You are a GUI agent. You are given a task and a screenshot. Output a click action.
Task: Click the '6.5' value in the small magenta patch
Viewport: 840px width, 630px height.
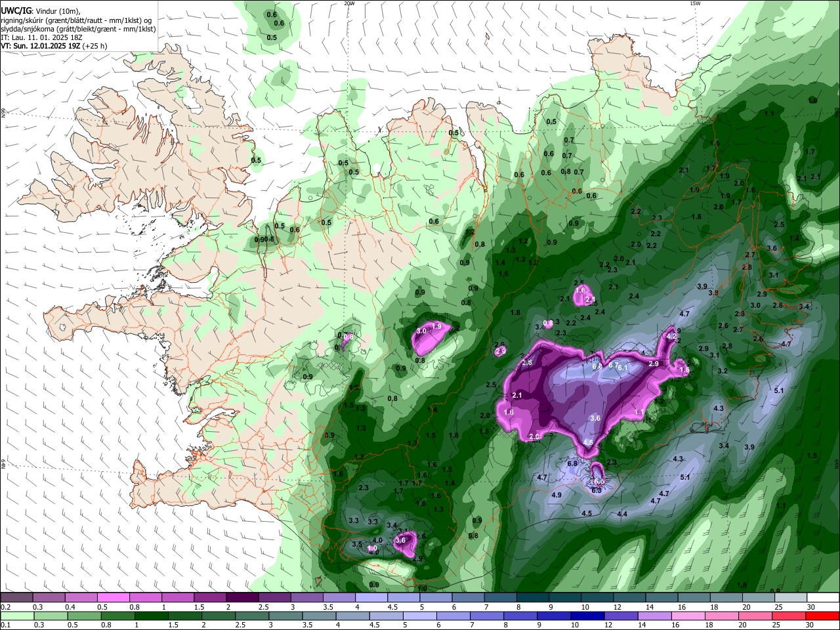click(599, 482)
